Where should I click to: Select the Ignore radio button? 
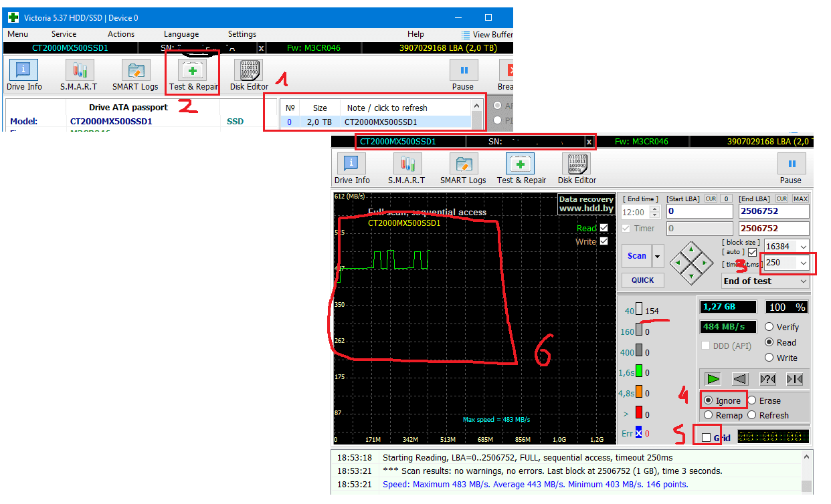pos(708,400)
